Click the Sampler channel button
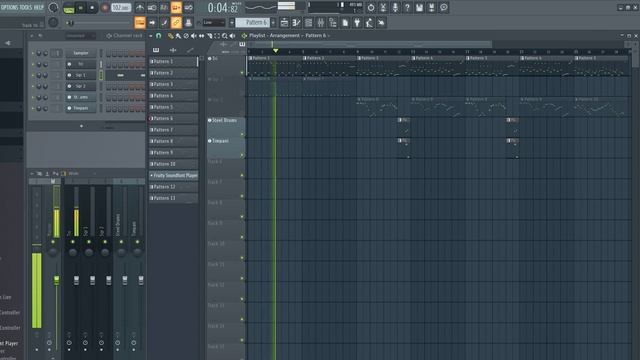Image resolution: width=640 pixels, height=360 pixels. click(81, 53)
